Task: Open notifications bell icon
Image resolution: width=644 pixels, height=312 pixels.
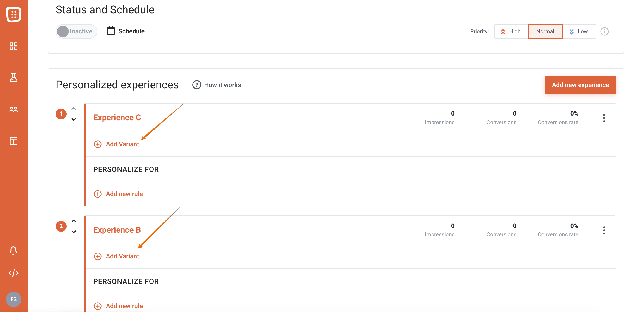Action: click(x=14, y=250)
